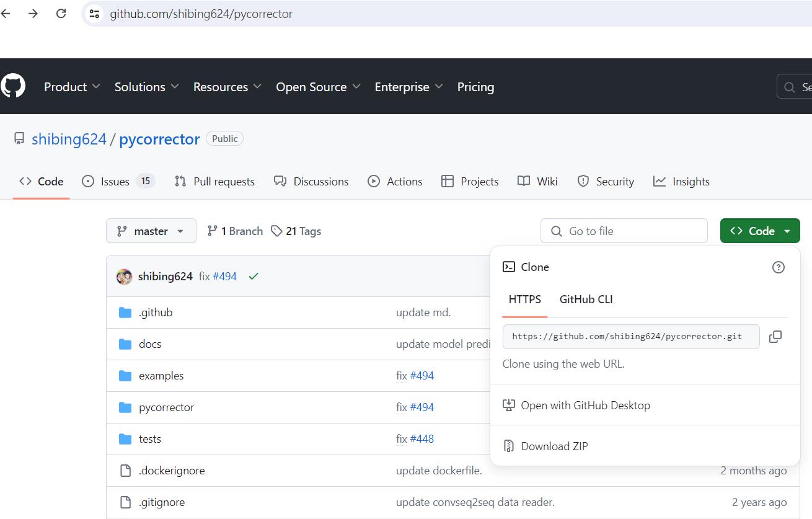Open #494 link in the pycorrector row
The height and width of the screenshot is (519, 812).
tap(421, 407)
